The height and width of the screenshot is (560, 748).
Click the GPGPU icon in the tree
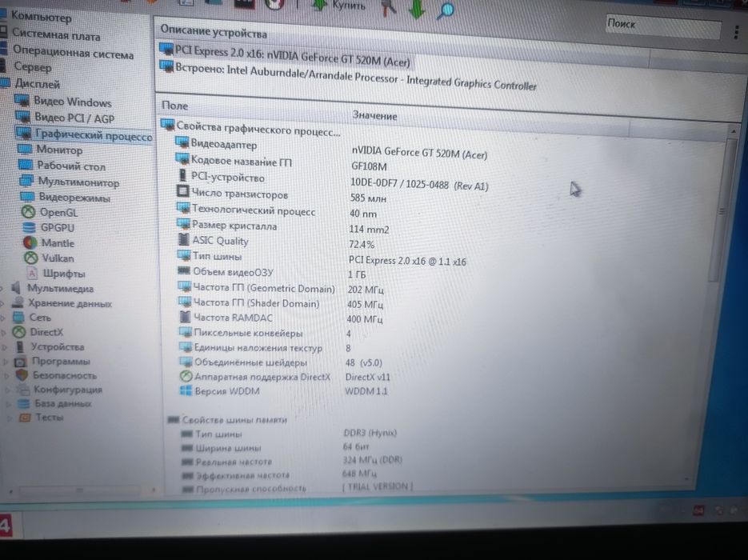click(x=29, y=227)
